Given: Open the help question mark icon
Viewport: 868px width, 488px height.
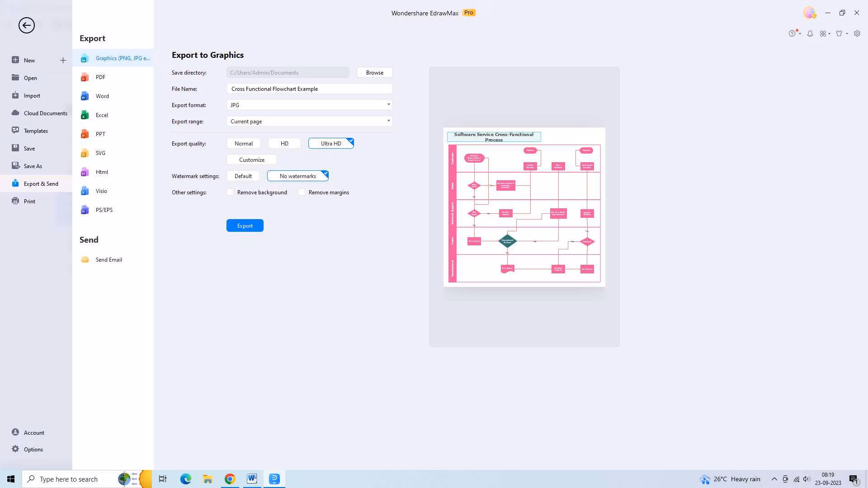Looking at the screenshot, I should (x=792, y=33).
